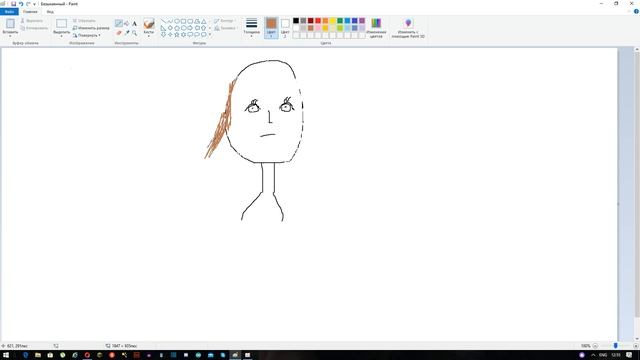Select the Triangle shape
The height and width of the screenshot is (360, 640).
(204, 21)
